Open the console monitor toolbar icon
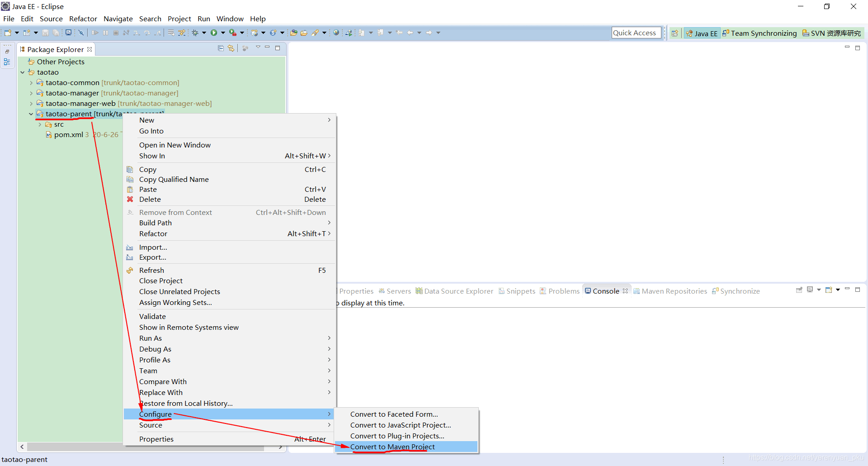Screen dimensions: 868x466 click(68, 33)
